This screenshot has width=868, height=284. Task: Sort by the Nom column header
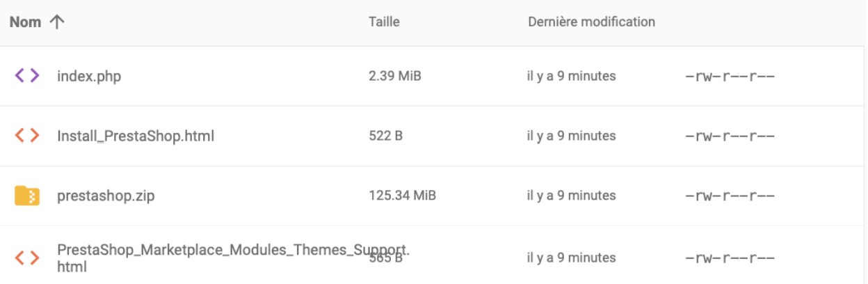(x=26, y=22)
